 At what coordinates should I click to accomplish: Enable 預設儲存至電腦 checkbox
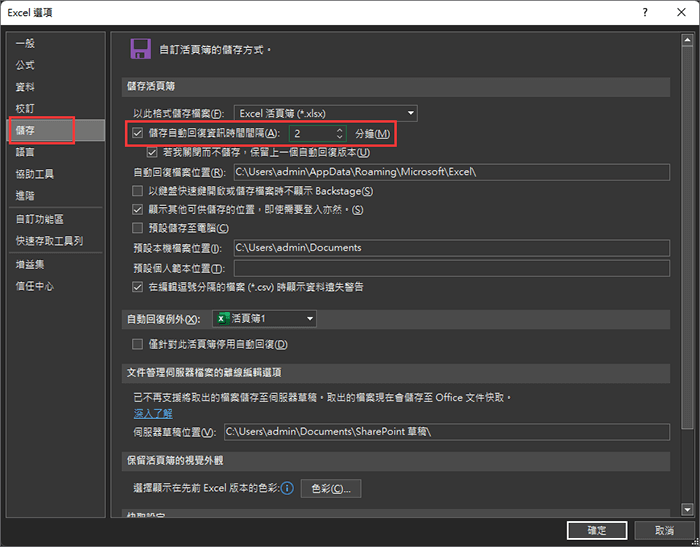coord(138,228)
